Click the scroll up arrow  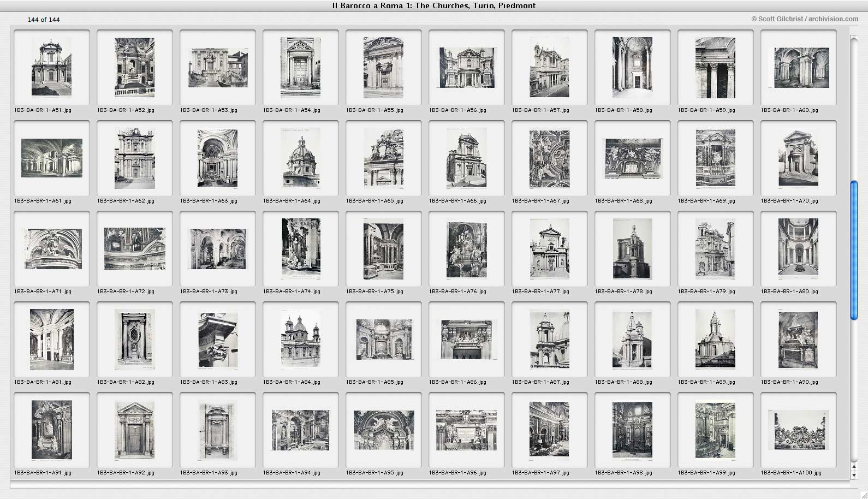854,467
